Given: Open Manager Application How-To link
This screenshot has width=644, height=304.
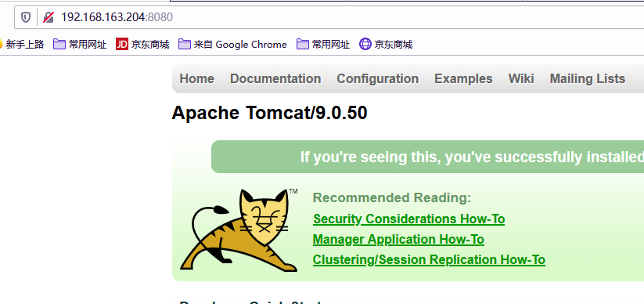Looking at the screenshot, I should tap(398, 240).
